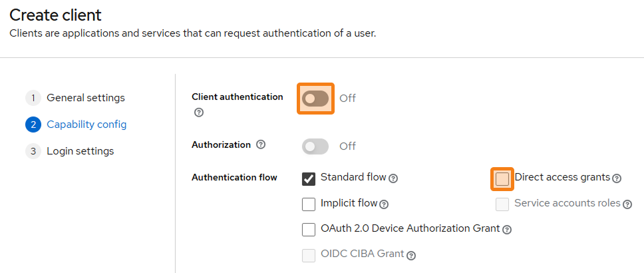This screenshot has height=273, width=644.
Task: Click Direct access grants help icon
Action: [617, 178]
